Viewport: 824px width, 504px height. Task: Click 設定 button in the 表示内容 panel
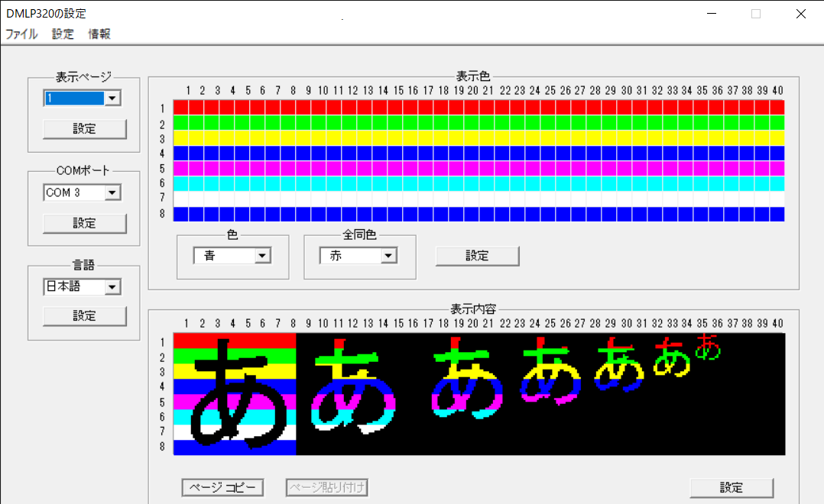[732, 488]
